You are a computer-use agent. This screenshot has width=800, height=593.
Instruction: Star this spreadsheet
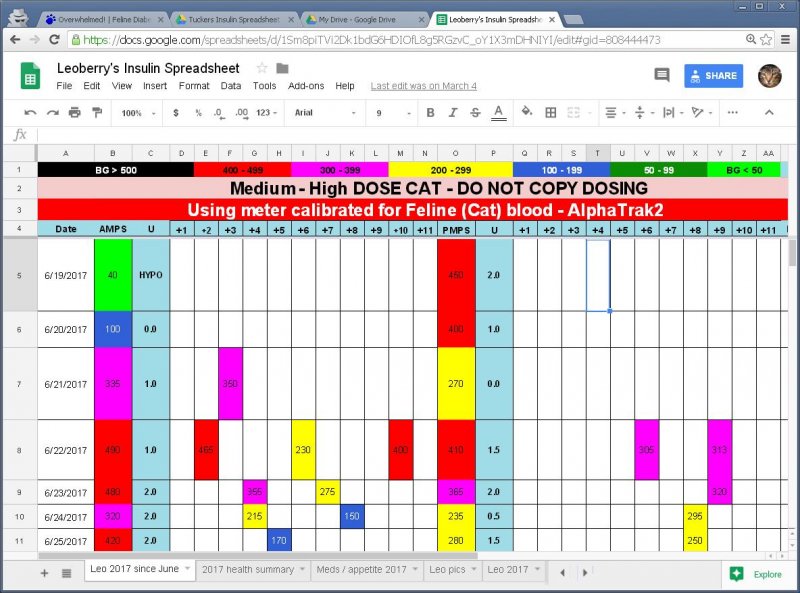click(x=262, y=68)
